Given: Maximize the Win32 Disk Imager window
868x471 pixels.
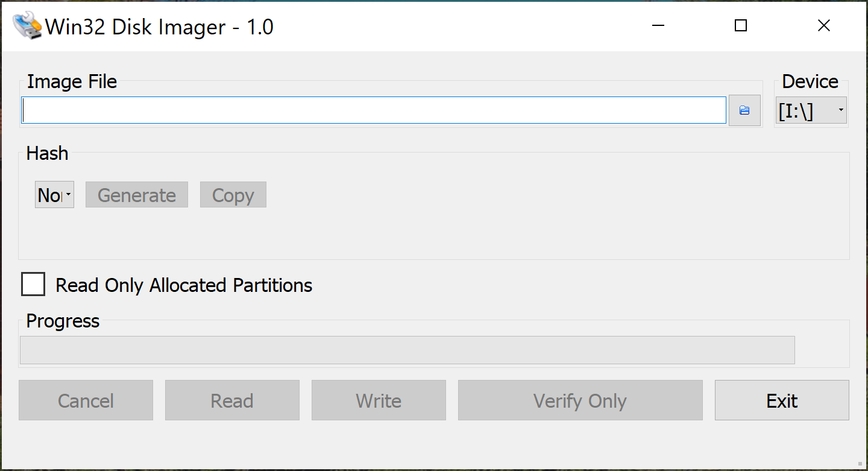Looking at the screenshot, I should click(741, 26).
